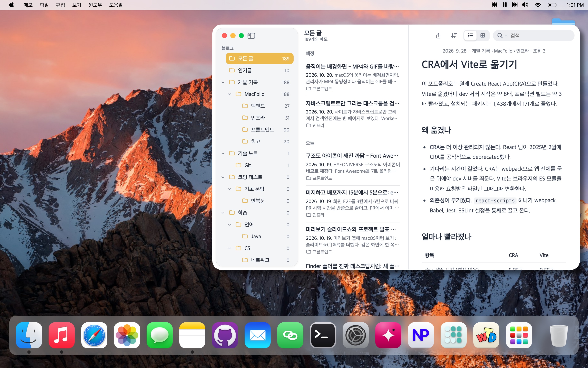Open the 보기 menu
The image size is (588, 368).
[x=77, y=5]
